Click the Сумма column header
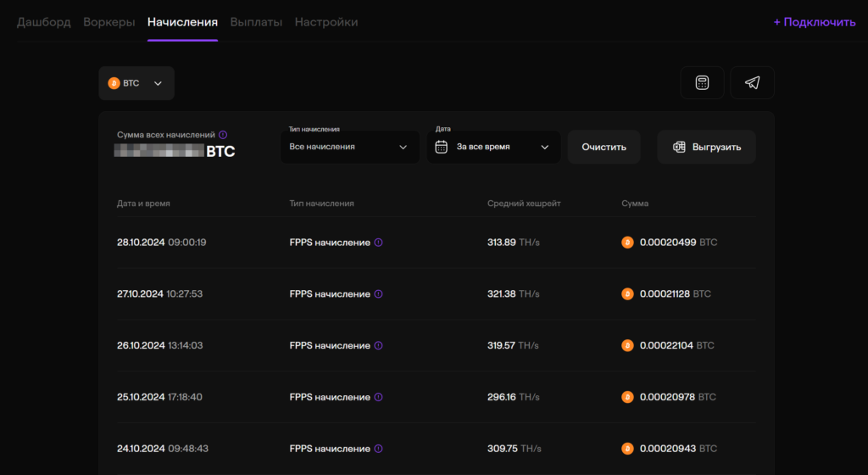Image resolution: width=868 pixels, height=475 pixels. pos(635,204)
